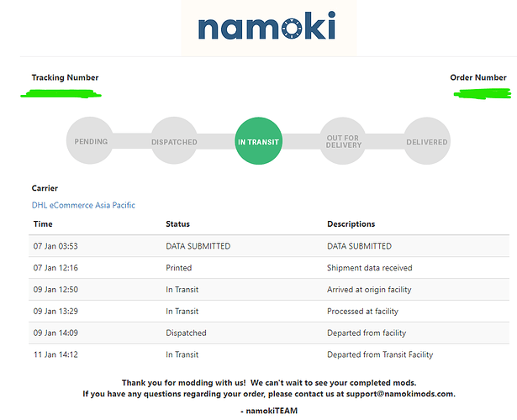Click the support@namokimods.com email address
The width and height of the screenshot is (517, 420).
tap(400, 394)
